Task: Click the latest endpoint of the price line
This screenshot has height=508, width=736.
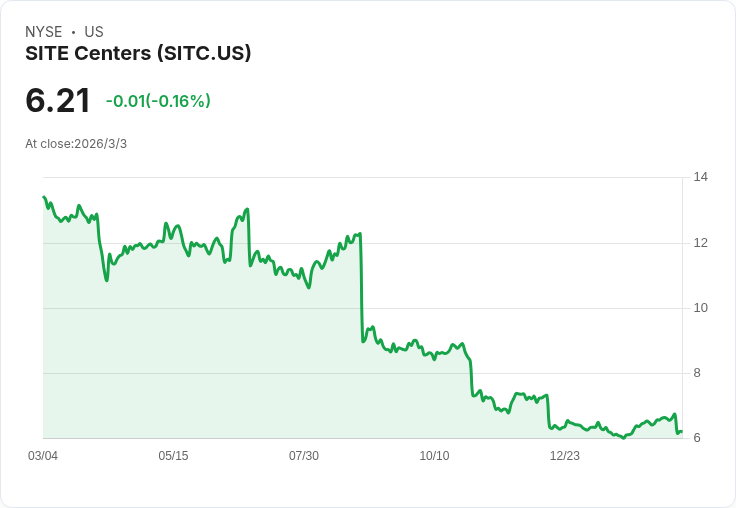Action: [x=681, y=432]
